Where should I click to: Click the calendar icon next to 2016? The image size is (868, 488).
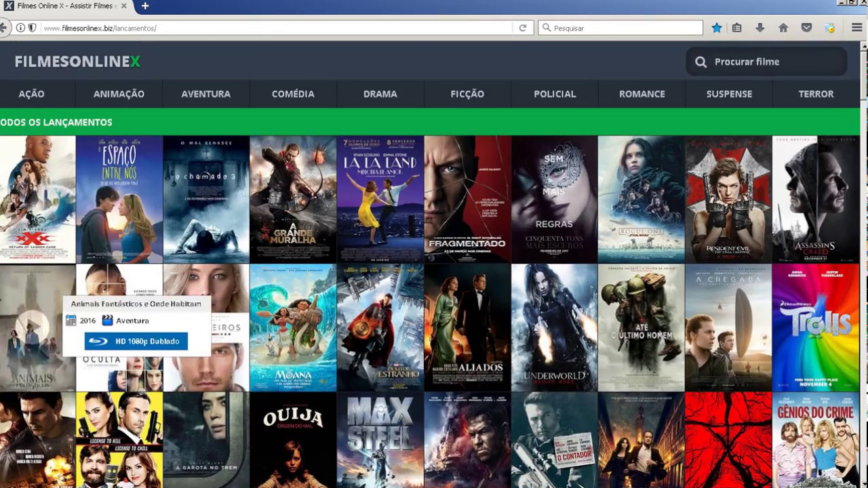(71, 321)
